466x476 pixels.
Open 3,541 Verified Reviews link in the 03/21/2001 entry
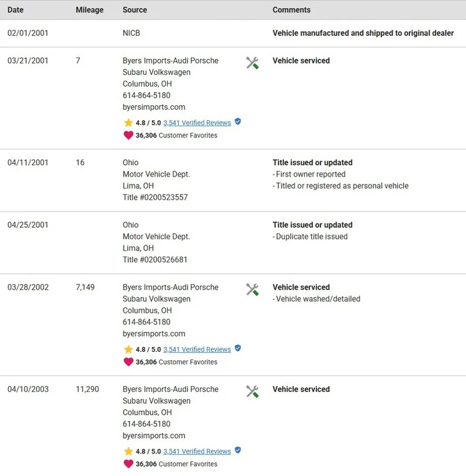pyautogui.click(x=197, y=123)
